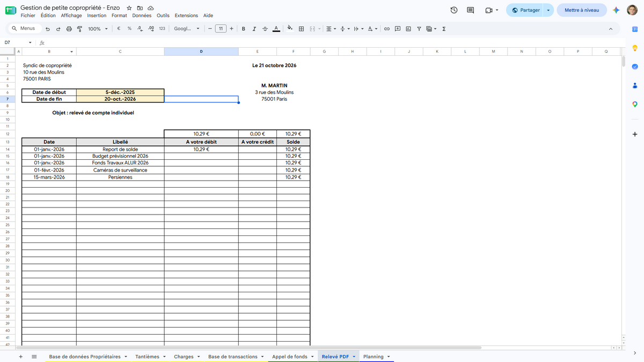Star the document title

pos(129,8)
